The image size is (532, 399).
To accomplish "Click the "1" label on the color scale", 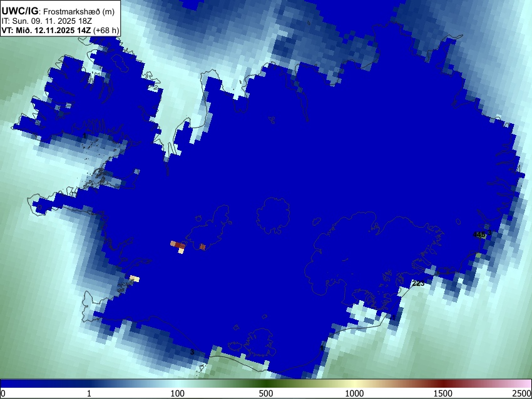I will [x=89, y=393].
